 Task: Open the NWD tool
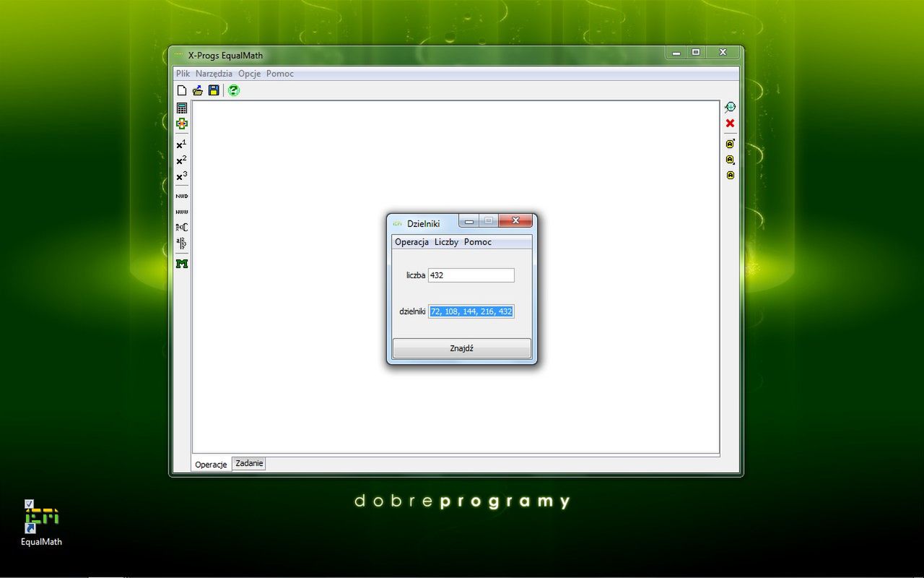tap(182, 196)
